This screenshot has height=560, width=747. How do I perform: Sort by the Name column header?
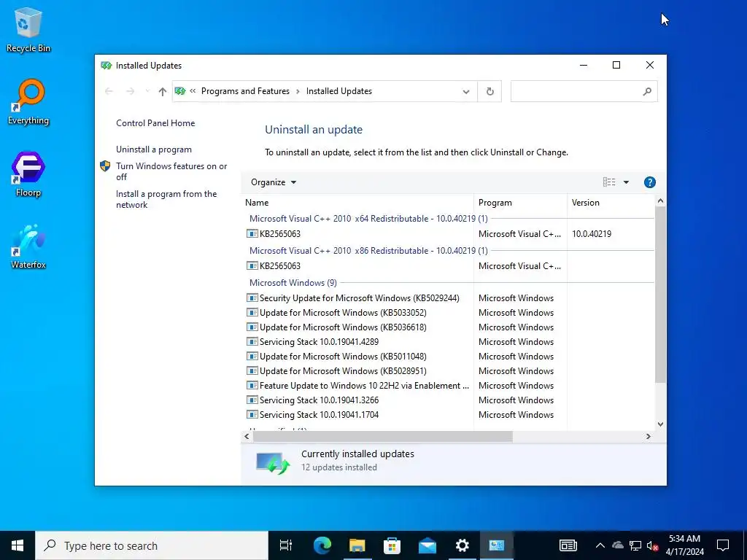tap(357, 203)
